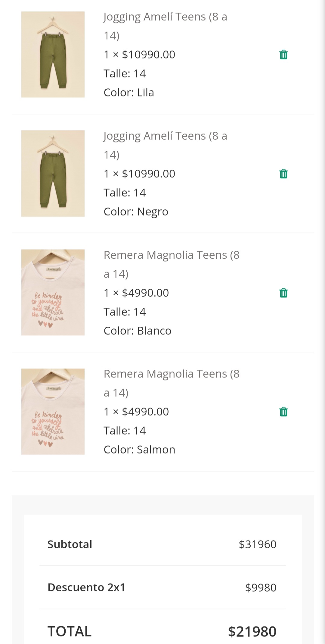Click the Color: Negro label
The image size is (325, 644).
tap(136, 212)
